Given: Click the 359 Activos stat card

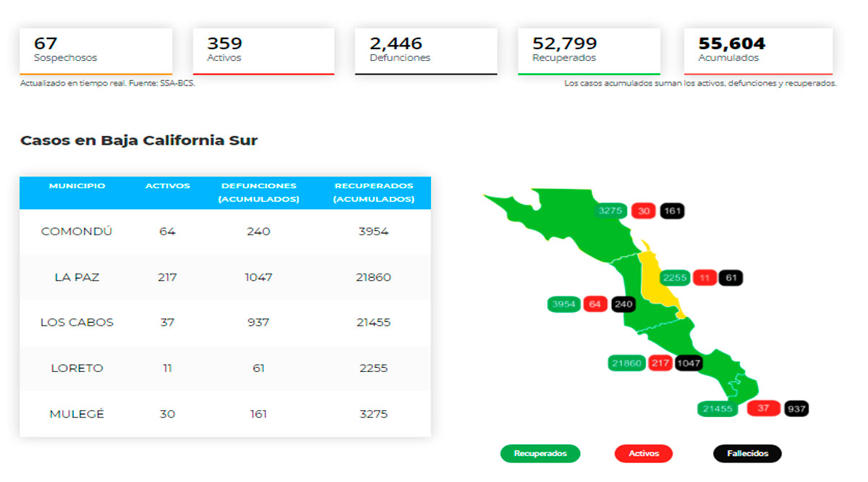Looking at the screenshot, I should [264, 51].
